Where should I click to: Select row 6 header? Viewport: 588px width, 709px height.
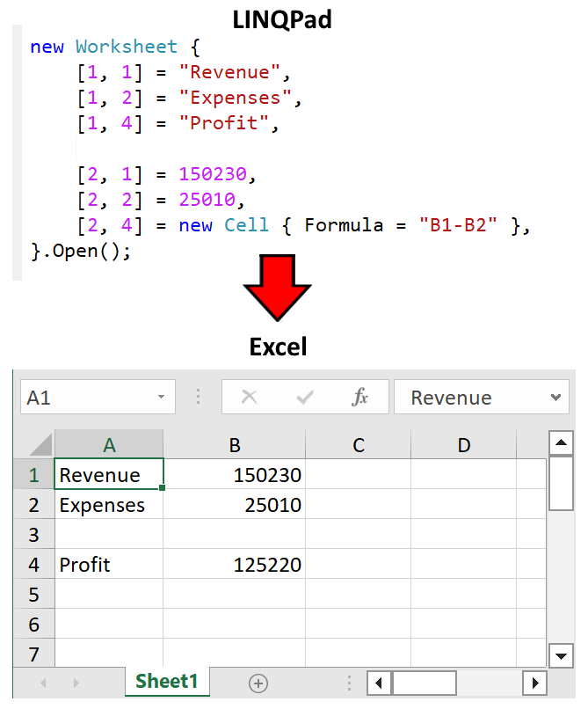click(34, 624)
